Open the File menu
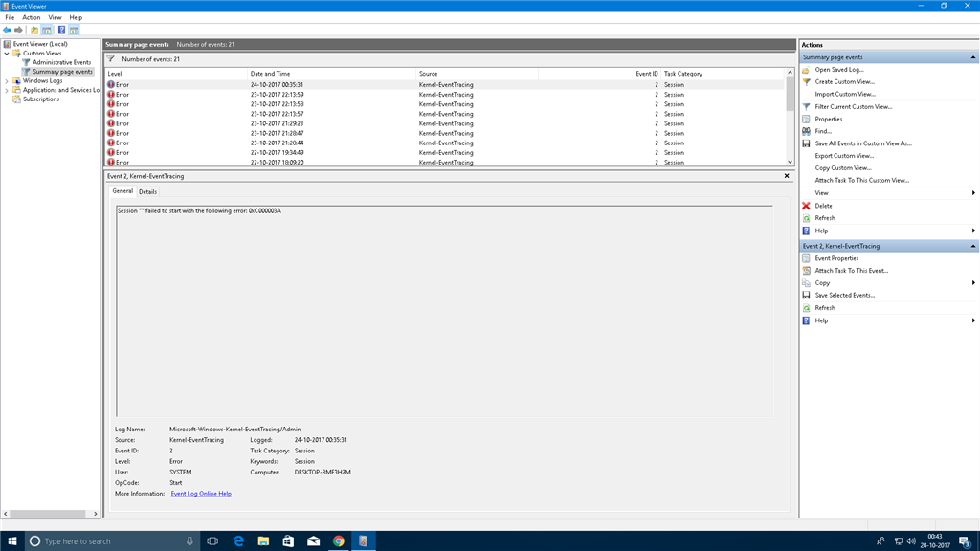Screen dimensions: 980x551 10,17
